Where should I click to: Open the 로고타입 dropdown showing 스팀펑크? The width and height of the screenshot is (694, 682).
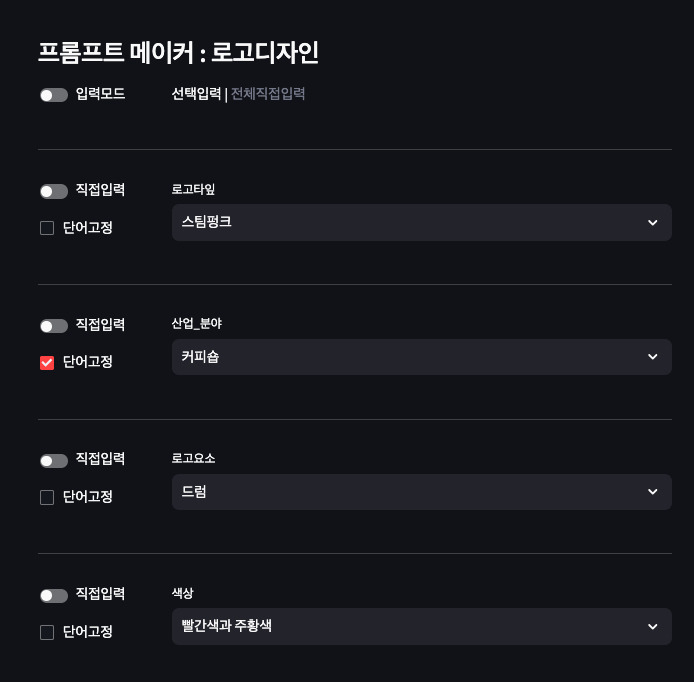410,222
